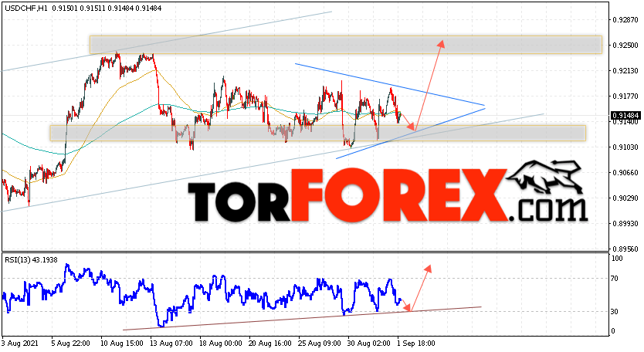
Task: Select the 0.90660 price axis label
Action: pos(625,172)
